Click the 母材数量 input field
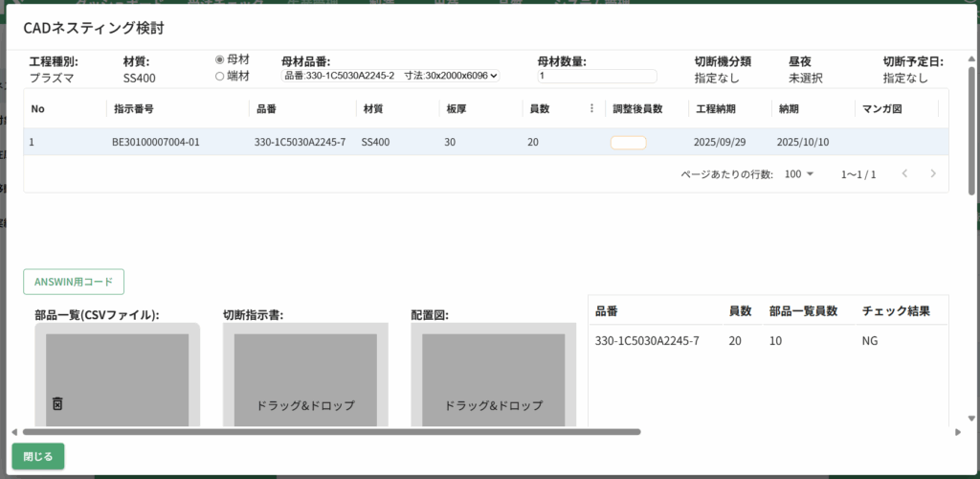 597,77
